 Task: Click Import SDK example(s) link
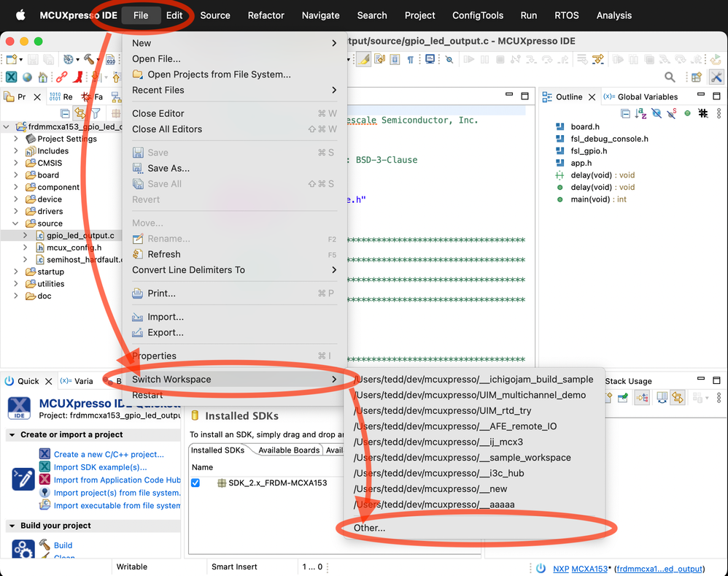pyautogui.click(x=100, y=467)
